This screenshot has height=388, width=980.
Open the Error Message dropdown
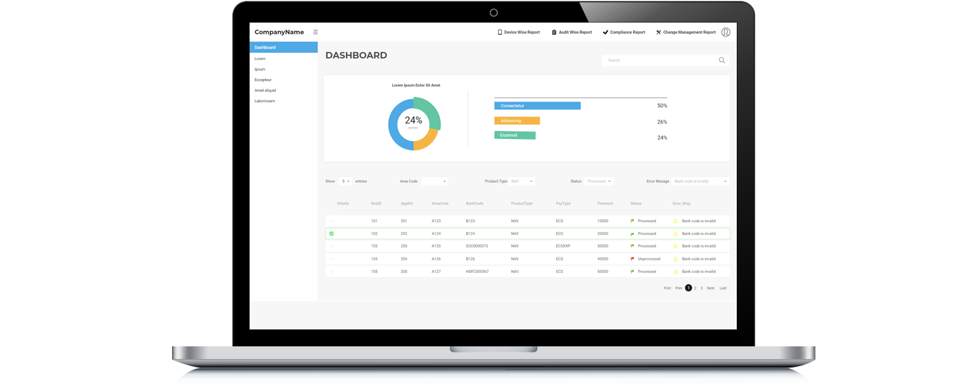click(700, 181)
